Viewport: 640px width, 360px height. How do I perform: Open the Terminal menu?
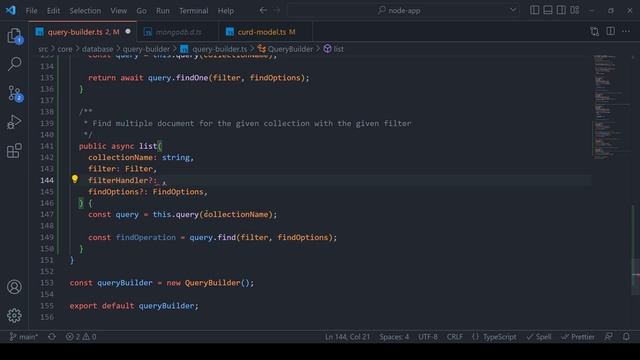tap(193, 11)
